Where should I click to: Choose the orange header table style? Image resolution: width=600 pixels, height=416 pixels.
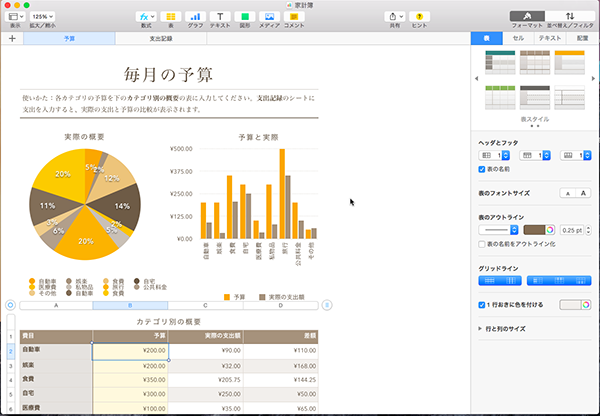click(x=569, y=62)
